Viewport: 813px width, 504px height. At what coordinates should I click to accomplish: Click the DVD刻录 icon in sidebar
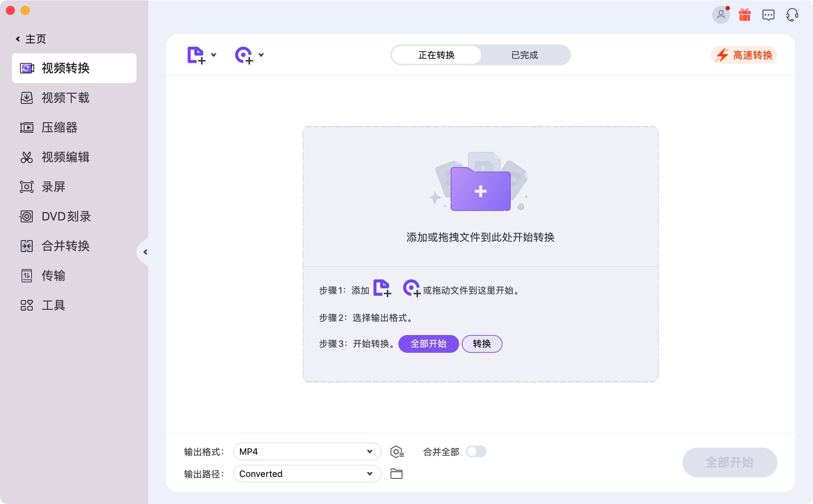pyautogui.click(x=26, y=216)
